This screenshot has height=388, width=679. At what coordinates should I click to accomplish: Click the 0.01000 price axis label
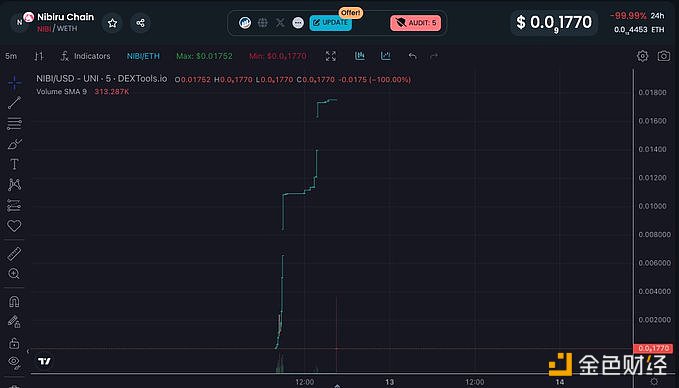pos(653,206)
